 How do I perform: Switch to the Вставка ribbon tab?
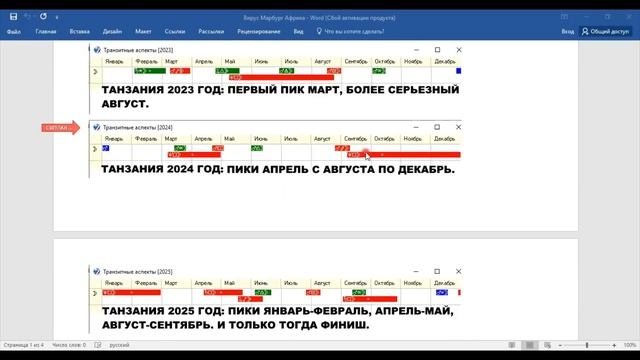[80, 31]
